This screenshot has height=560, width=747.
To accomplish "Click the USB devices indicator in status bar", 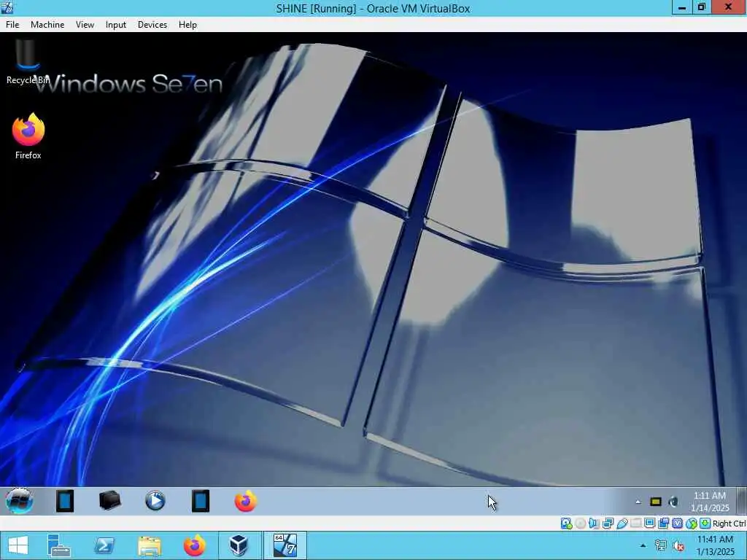I will [622, 524].
